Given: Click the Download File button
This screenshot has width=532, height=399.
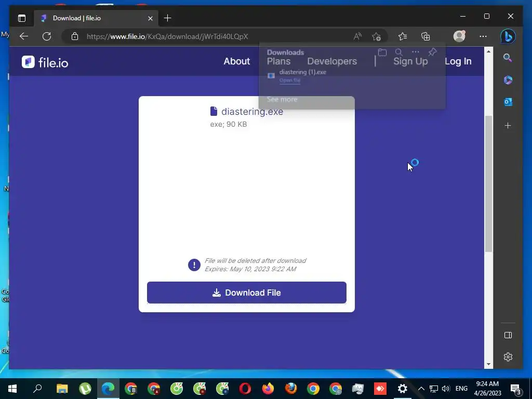Looking at the screenshot, I should [247, 292].
